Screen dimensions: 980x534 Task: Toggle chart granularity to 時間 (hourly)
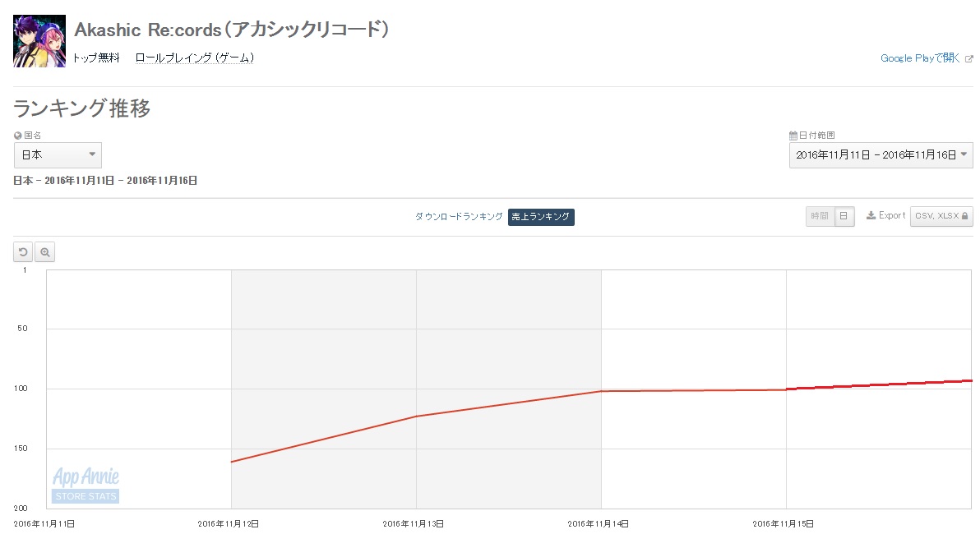click(x=820, y=216)
